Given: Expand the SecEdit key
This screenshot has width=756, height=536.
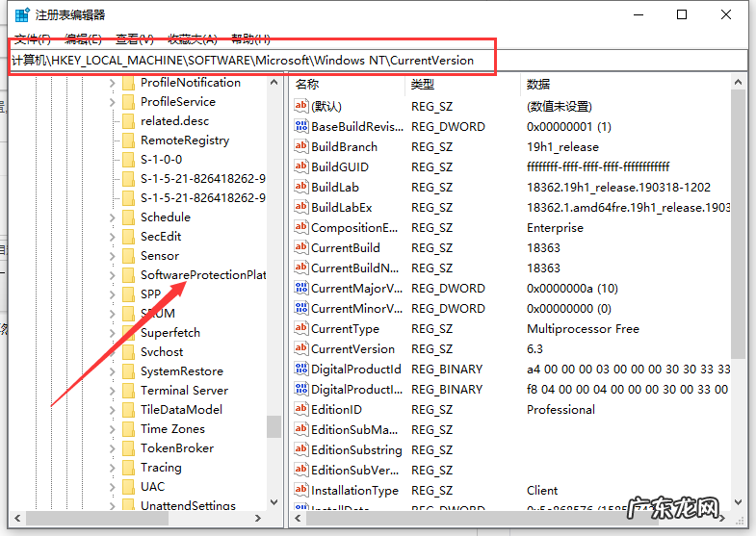Looking at the screenshot, I should click(113, 237).
